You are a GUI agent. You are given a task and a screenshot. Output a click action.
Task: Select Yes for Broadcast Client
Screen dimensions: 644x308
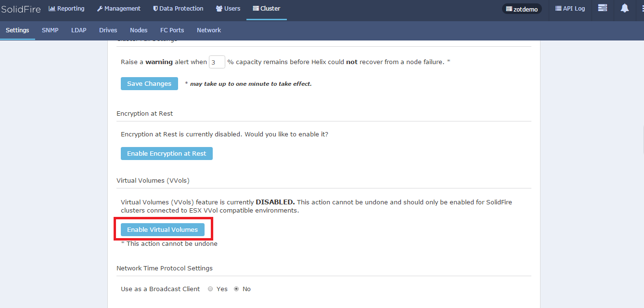click(210, 289)
